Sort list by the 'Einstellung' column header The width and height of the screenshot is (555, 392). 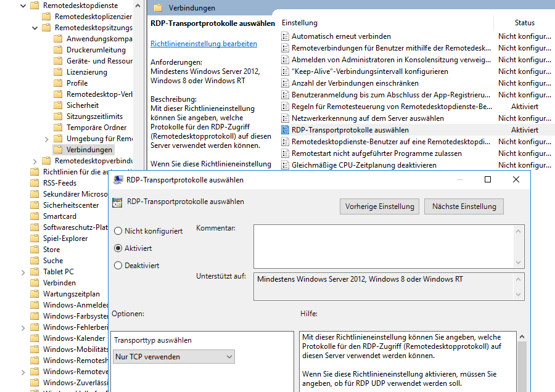point(370,23)
